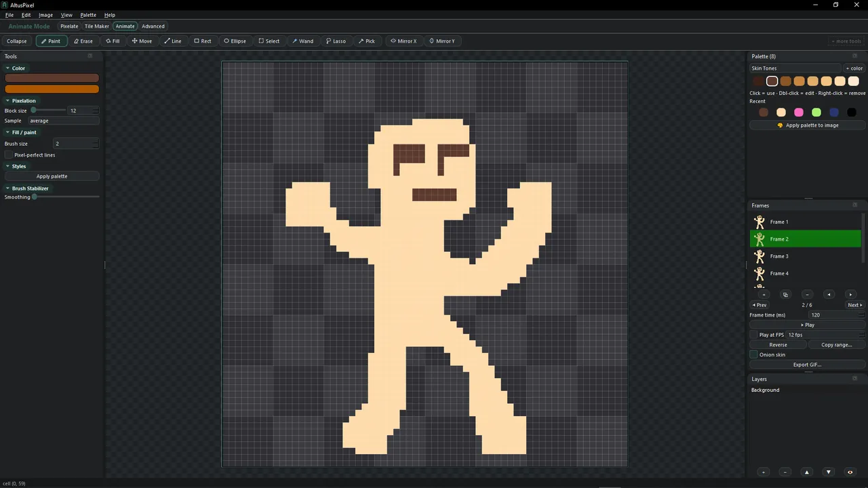Toggle Mirror X symmetry

(x=403, y=41)
